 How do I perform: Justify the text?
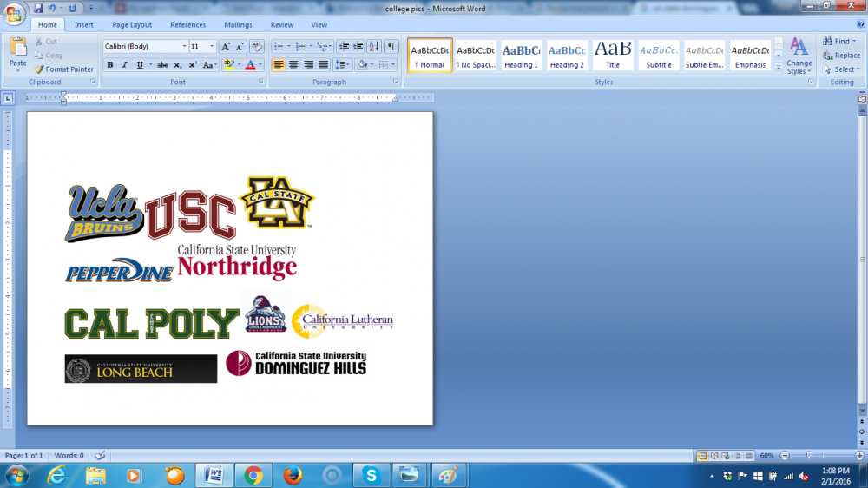[x=323, y=65]
